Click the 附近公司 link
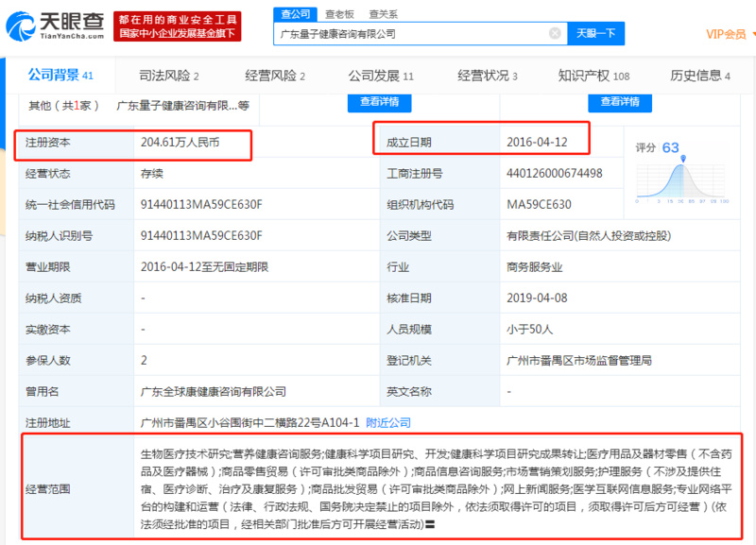 pos(388,423)
